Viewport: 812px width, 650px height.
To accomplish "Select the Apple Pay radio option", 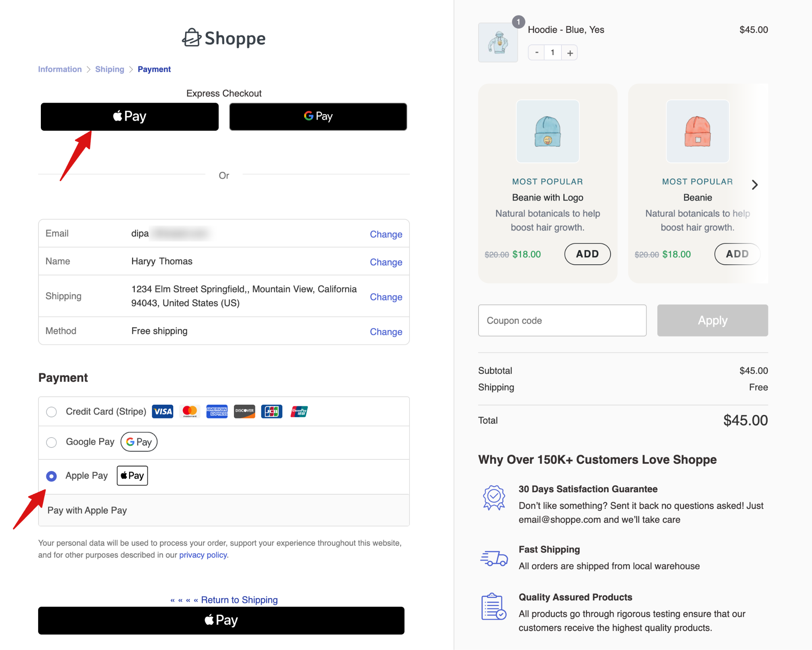I will click(52, 476).
